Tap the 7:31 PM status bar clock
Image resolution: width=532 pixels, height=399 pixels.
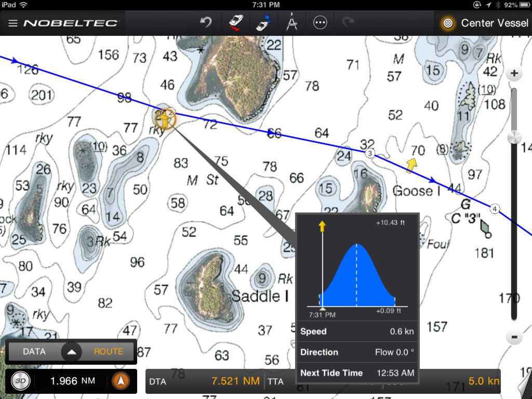click(266, 5)
